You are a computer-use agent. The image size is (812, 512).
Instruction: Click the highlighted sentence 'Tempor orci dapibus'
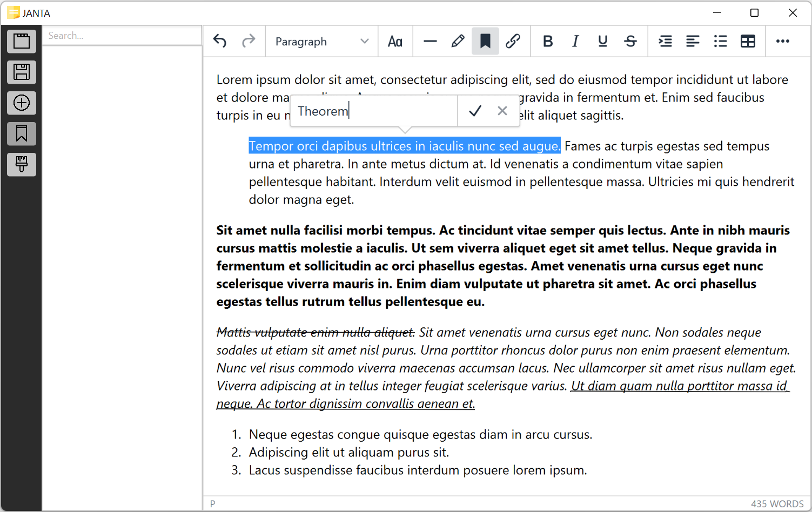click(x=405, y=146)
